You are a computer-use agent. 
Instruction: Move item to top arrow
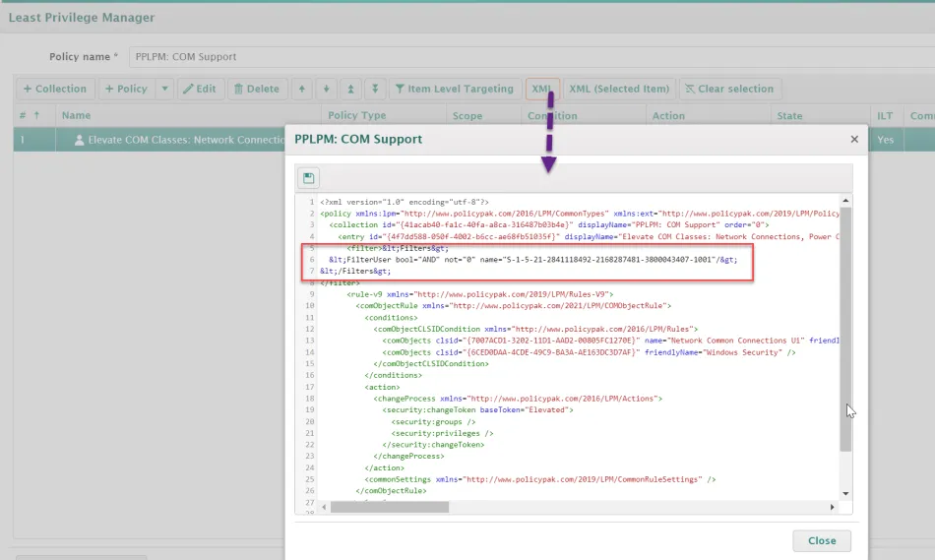(350, 89)
